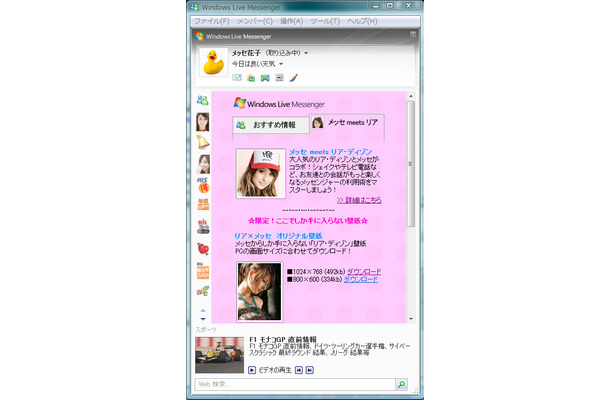Follow the >> 詳細はこちら link
Viewport: 610px width, 400px height.
coord(359,200)
